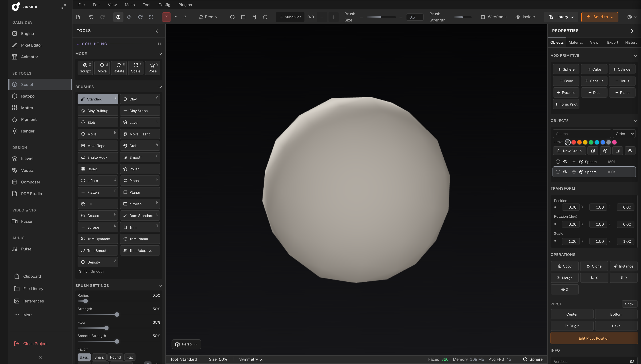This screenshot has width=641, height=364.
Task: Click the Subdivide button
Action: tap(290, 17)
